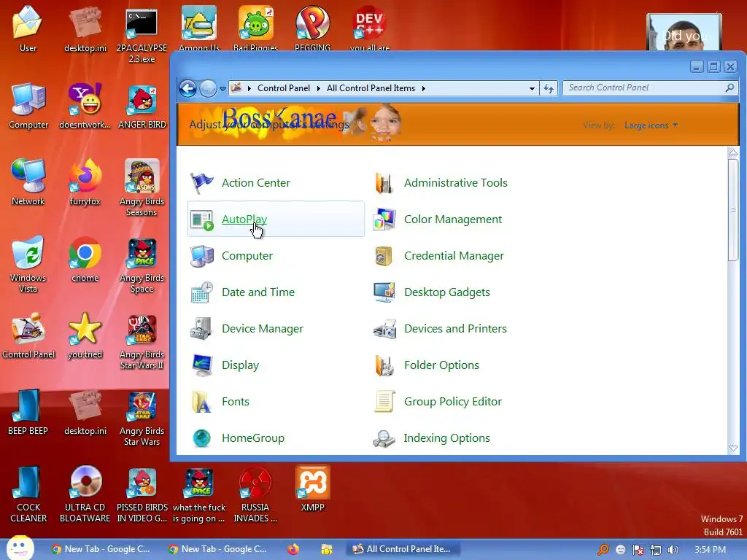The image size is (747, 560).
Task: Expand the address bar history dropdown arrow
Action: 532,88
